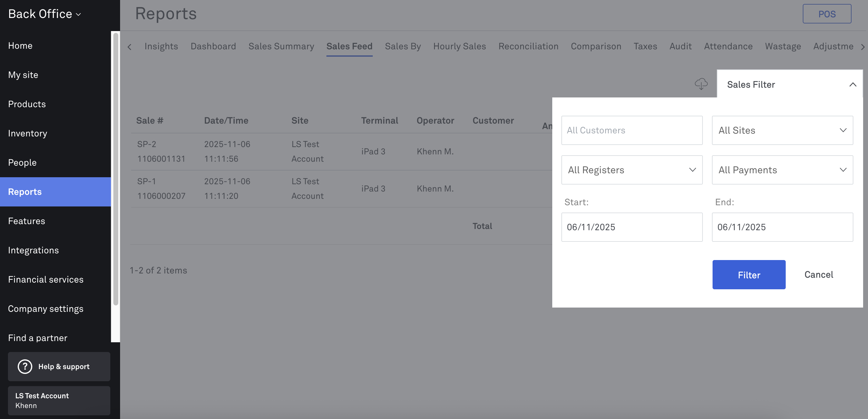This screenshot has height=419, width=868.
Task: Open Company settings in the sidebar
Action: pyautogui.click(x=55, y=308)
